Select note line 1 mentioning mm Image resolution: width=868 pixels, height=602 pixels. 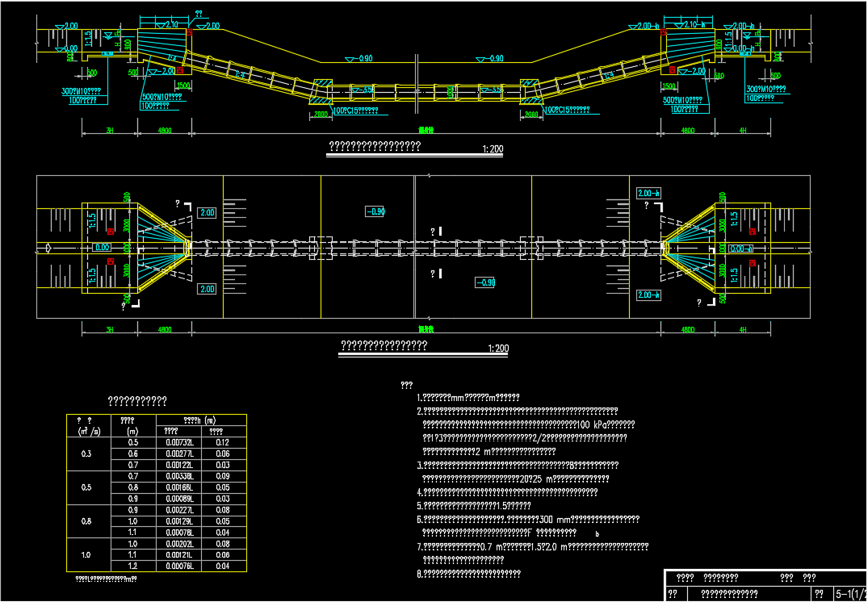tap(468, 397)
